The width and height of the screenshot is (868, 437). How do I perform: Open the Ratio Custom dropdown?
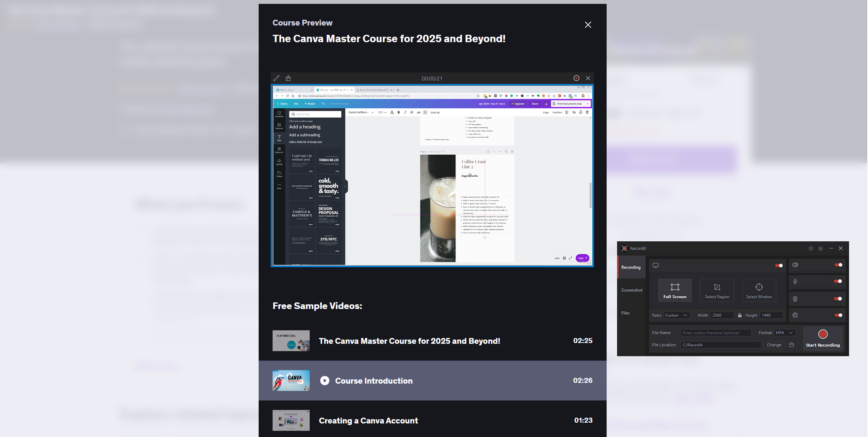[677, 315]
